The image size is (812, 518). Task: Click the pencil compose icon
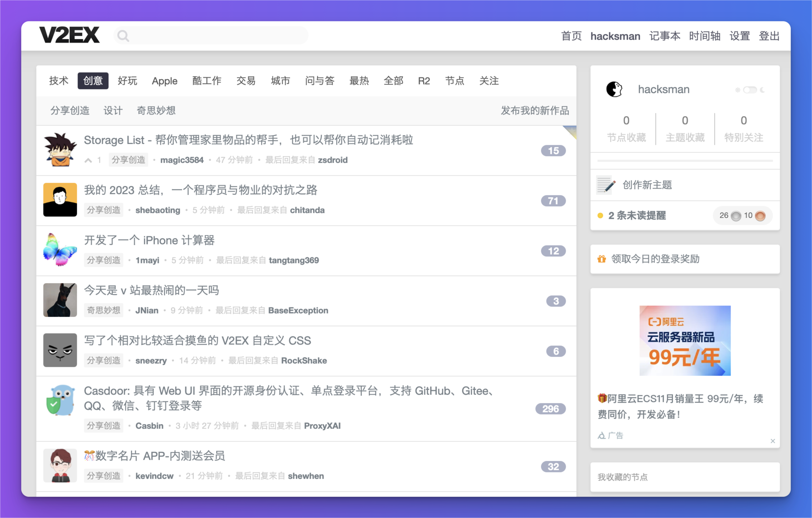[606, 185]
